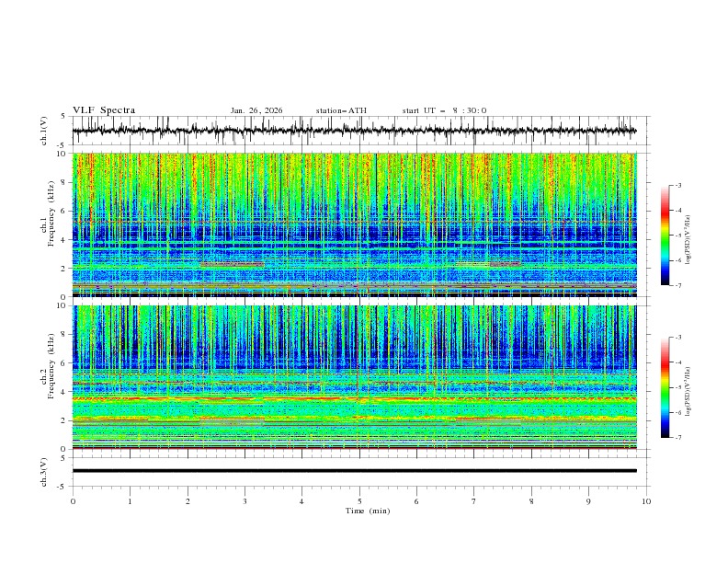The image size is (728, 563).
Task: Click the '2' kHz tick of ch.1 spectrogram
Action: point(63,268)
